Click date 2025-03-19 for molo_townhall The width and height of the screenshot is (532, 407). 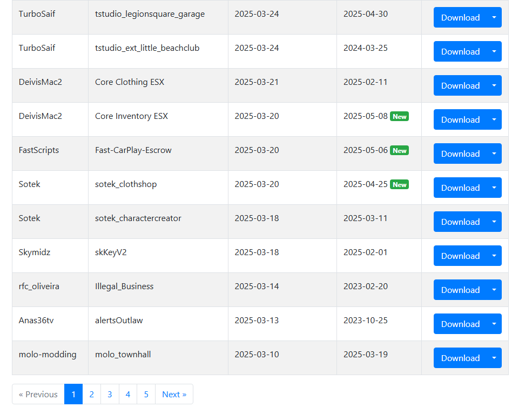tap(366, 355)
